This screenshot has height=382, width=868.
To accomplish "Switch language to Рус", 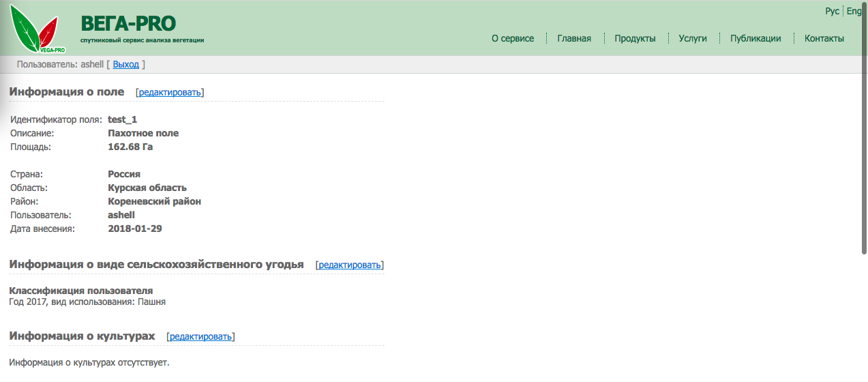I will [x=832, y=12].
